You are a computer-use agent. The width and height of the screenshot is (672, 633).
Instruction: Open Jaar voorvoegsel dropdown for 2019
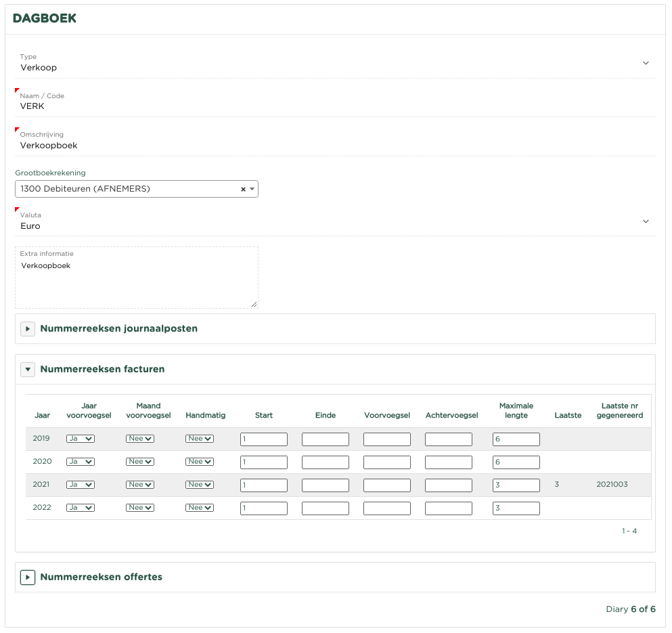coord(80,439)
